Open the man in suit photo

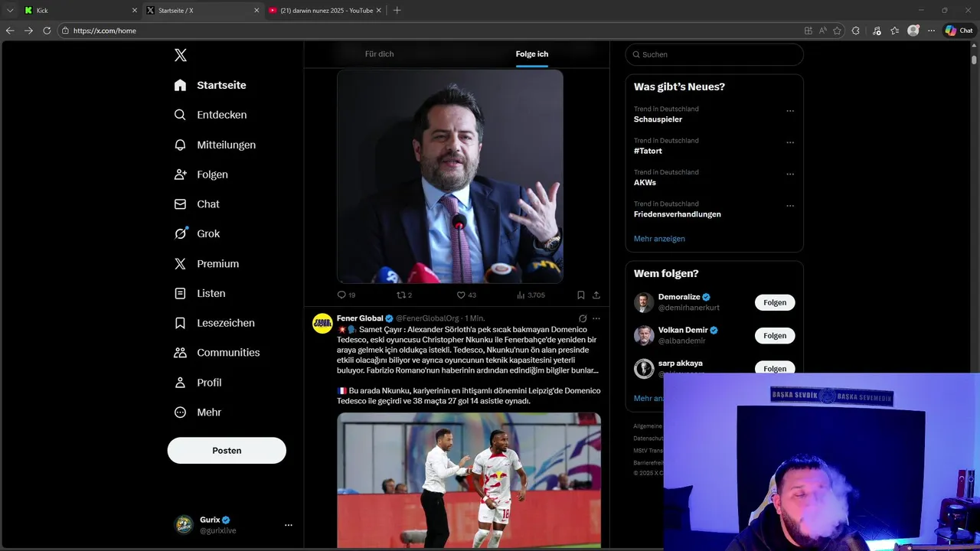[450, 177]
